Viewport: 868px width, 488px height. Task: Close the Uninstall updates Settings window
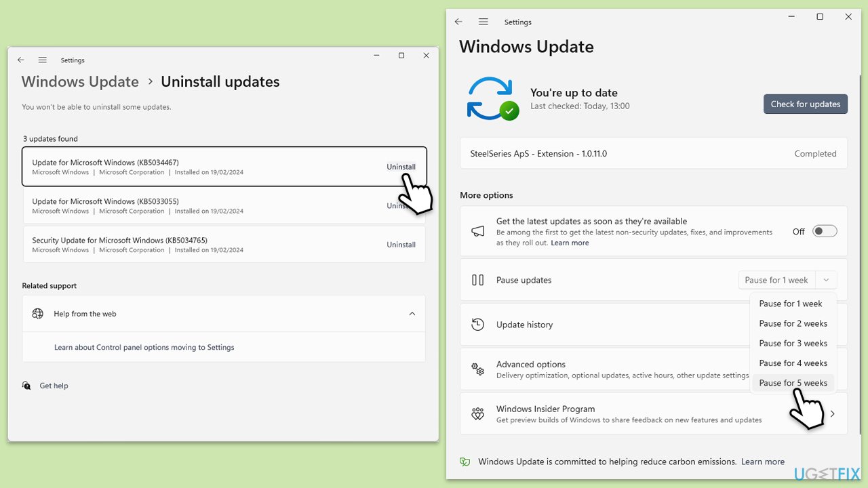426,56
